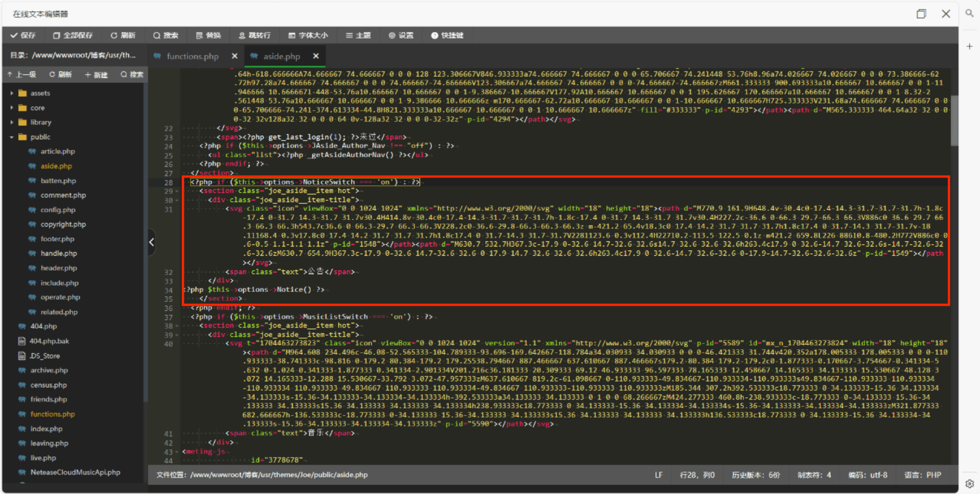The width and height of the screenshot is (980, 494).
Task: Click 全部保存 to save all files
Action: (x=73, y=35)
